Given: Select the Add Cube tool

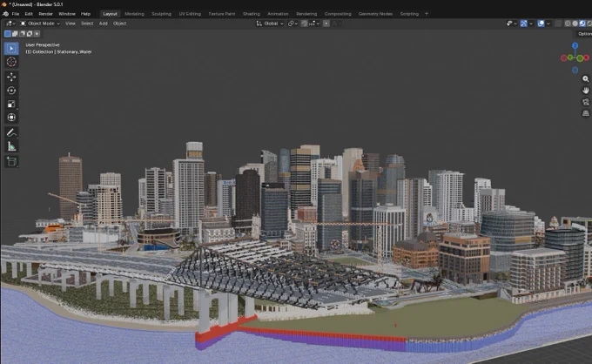Looking at the screenshot, I should point(11,162).
